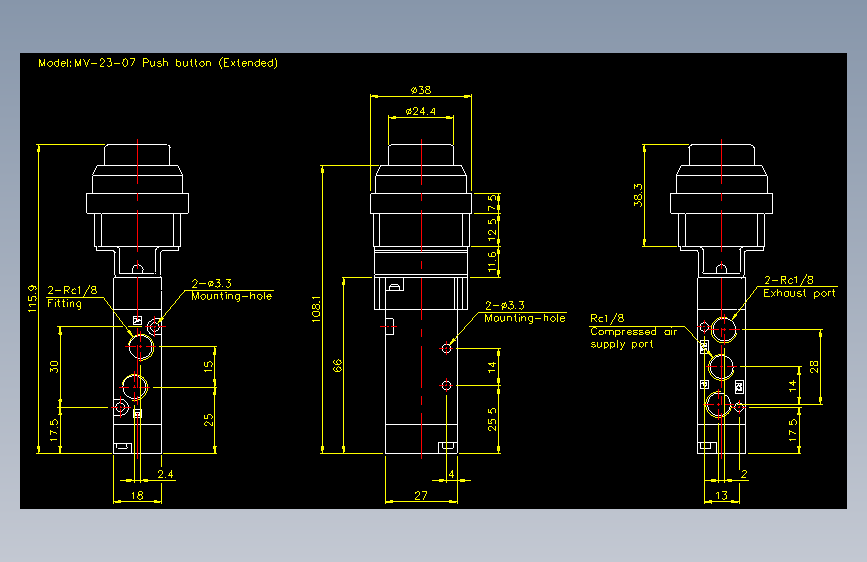This screenshot has height=562, width=867.
Task: Select the 66 body height dimension
Action: point(337,366)
